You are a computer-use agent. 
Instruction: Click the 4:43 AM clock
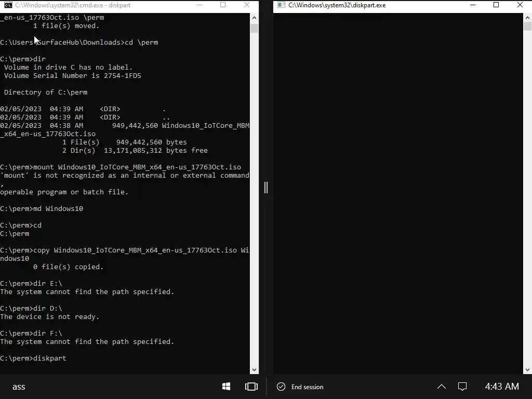502,387
